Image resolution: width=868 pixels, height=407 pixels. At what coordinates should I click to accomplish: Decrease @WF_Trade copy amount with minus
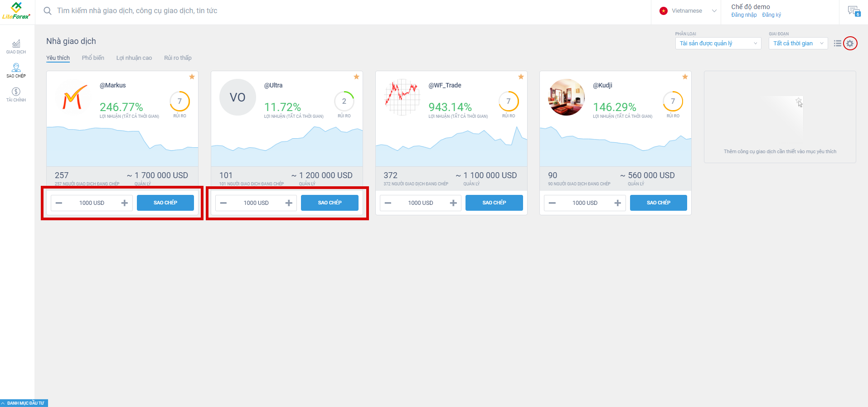pyautogui.click(x=388, y=203)
